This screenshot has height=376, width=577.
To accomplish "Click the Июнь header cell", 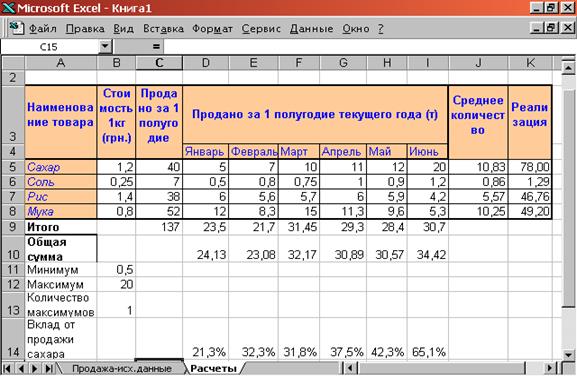I will coord(428,152).
